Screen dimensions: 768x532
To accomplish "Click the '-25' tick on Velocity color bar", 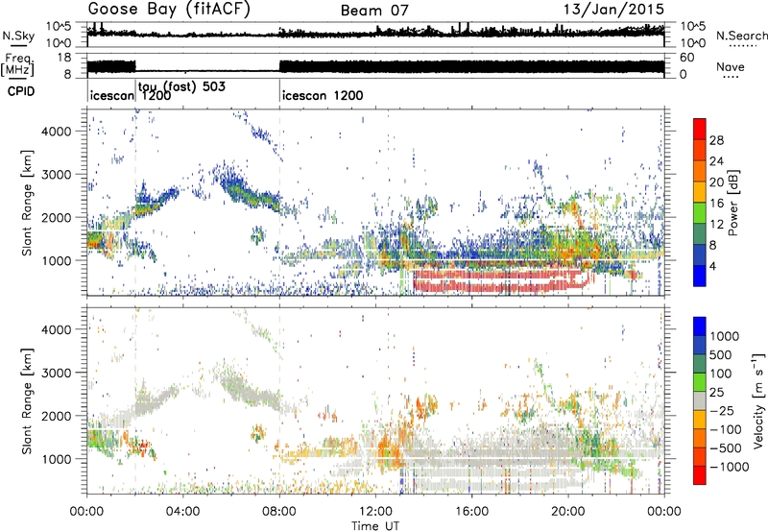I will click(722, 411).
